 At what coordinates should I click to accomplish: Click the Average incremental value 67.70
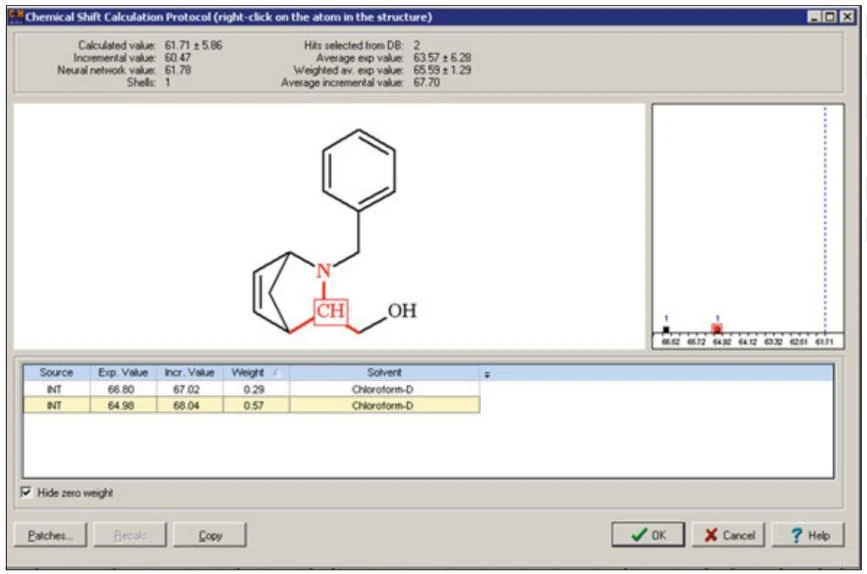click(427, 82)
